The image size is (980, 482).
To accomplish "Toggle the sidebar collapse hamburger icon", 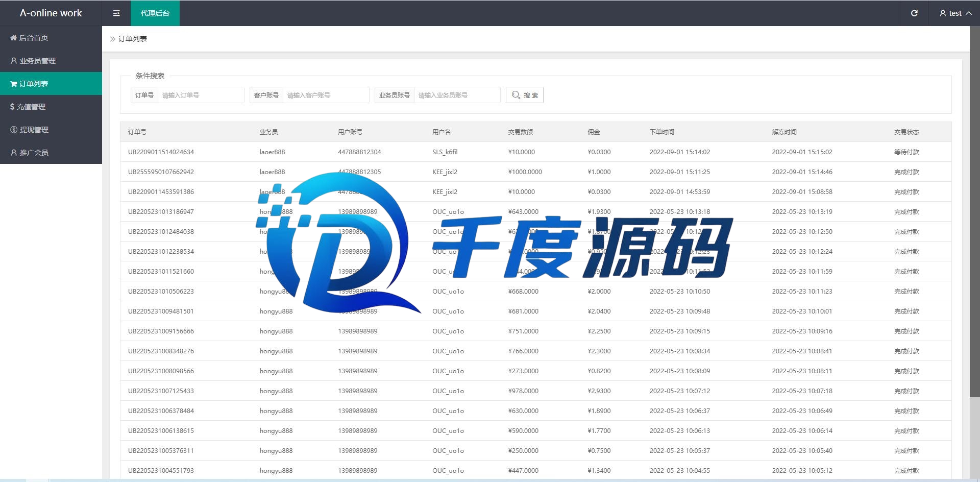I will pos(116,13).
